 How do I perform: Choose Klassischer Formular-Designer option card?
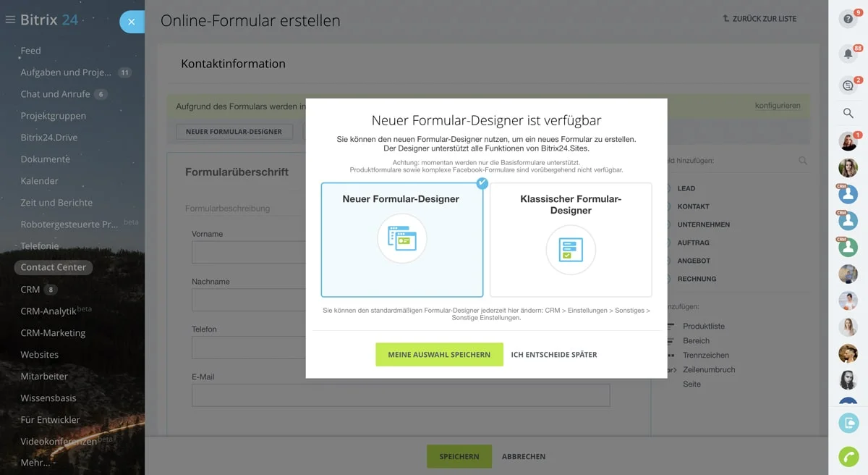click(x=571, y=239)
